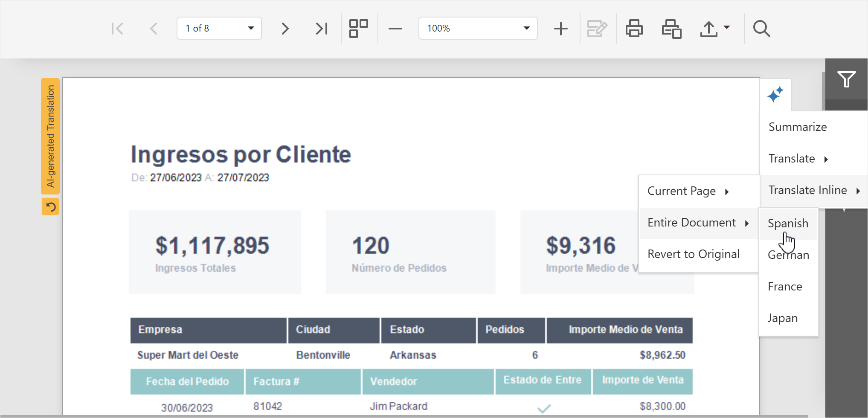Screen dimensions: 868x418
Task: Advance to the next page
Action: [x=284, y=28]
